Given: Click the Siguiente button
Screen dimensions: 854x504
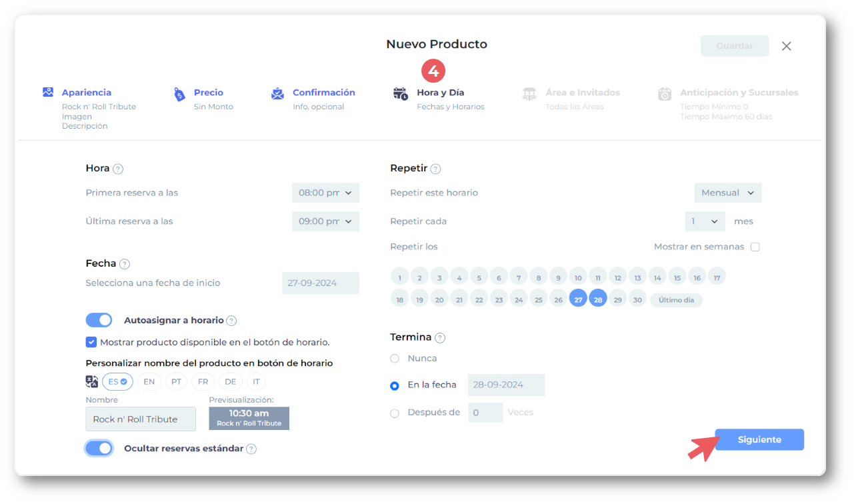Looking at the screenshot, I should click(x=759, y=440).
